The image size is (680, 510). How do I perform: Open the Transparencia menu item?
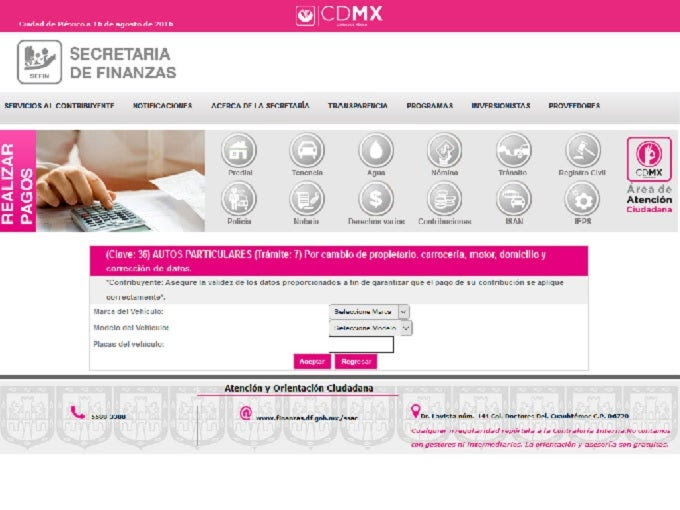[x=358, y=105]
